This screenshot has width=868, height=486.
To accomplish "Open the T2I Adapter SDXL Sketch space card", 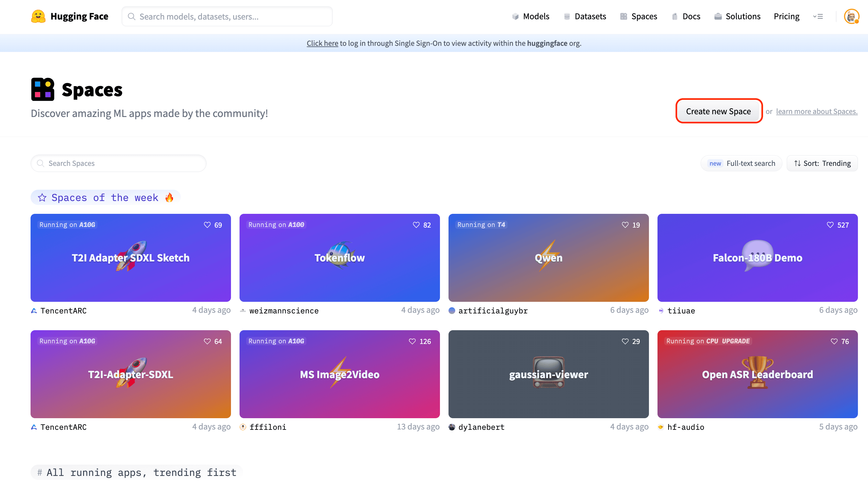I will pos(131,258).
